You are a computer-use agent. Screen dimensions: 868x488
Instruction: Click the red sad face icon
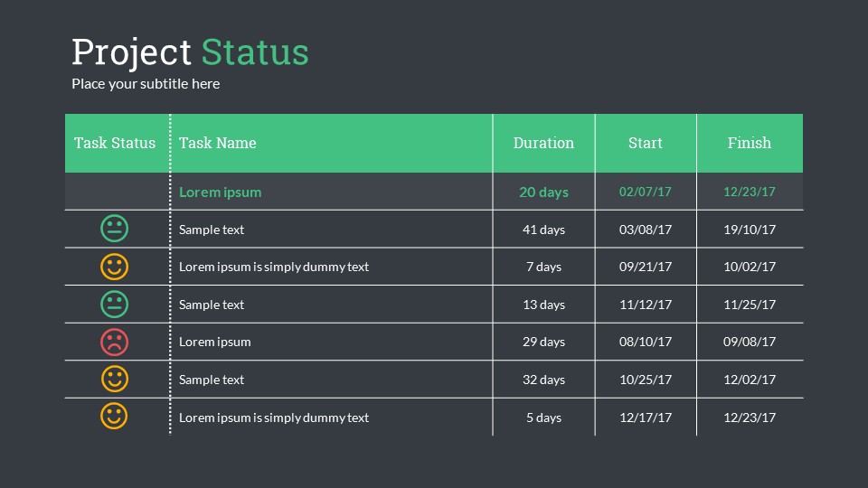pos(115,342)
